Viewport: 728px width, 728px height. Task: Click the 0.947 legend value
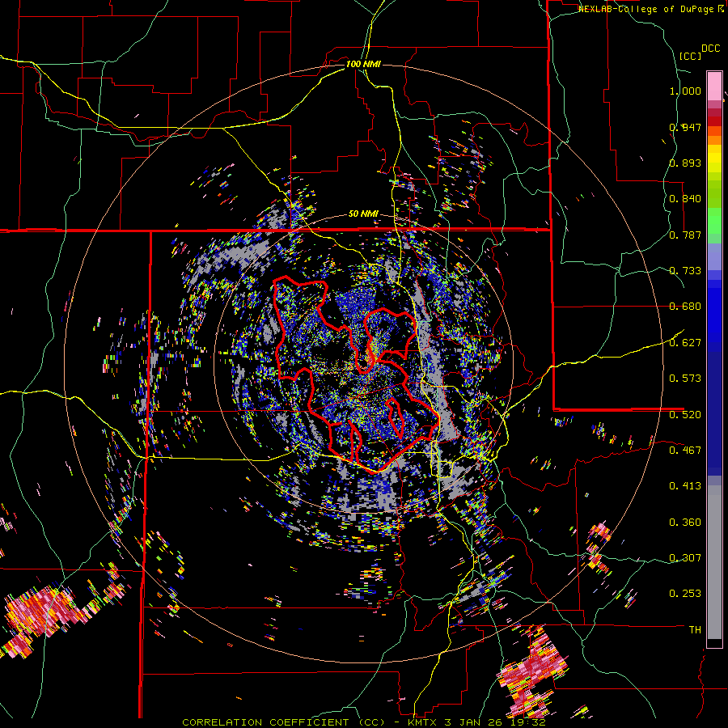[685, 127]
